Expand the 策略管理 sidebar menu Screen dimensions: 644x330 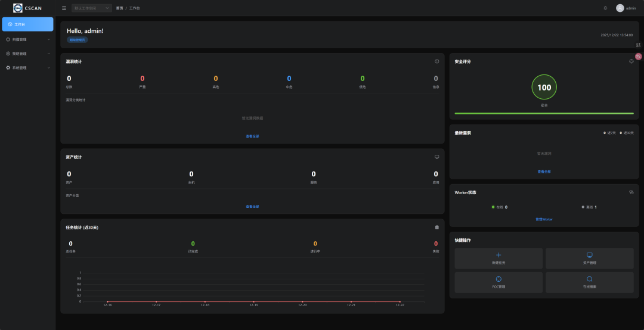[27, 54]
